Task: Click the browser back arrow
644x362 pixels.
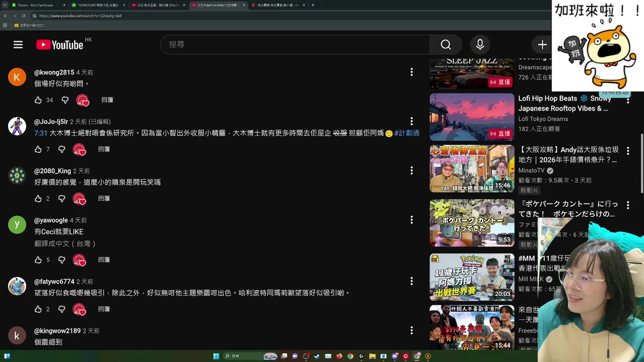Action: pyautogui.click(x=5, y=16)
